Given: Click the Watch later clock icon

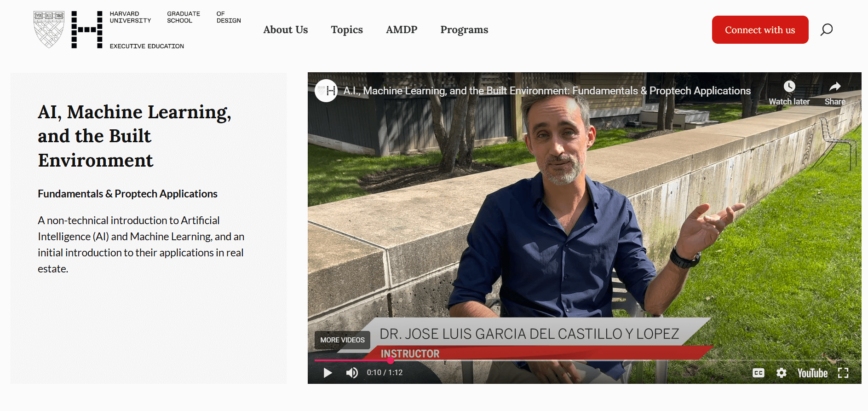Looking at the screenshot, I should (789, 87).
